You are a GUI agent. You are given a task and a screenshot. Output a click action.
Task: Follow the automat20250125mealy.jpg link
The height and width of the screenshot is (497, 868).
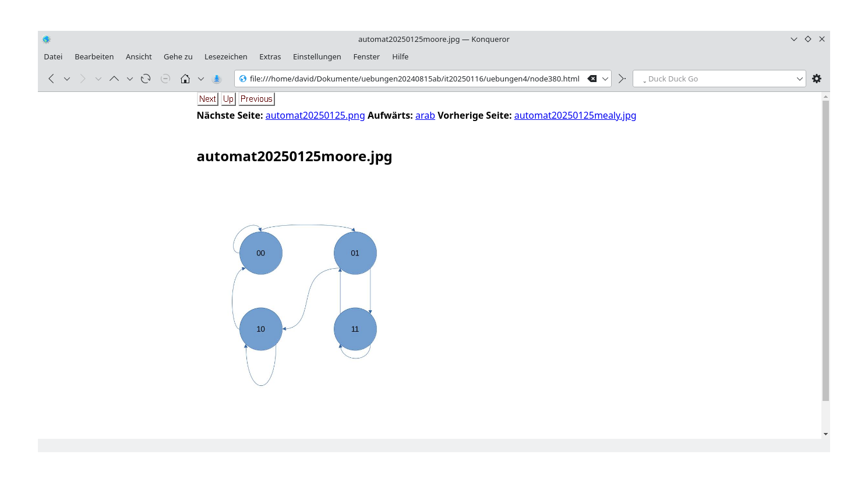click(x=575, y=115)
